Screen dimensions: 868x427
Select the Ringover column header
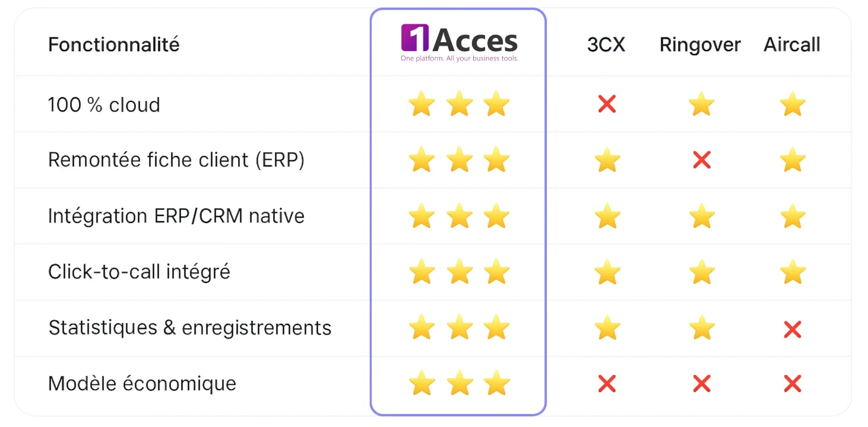pos(700,45)
